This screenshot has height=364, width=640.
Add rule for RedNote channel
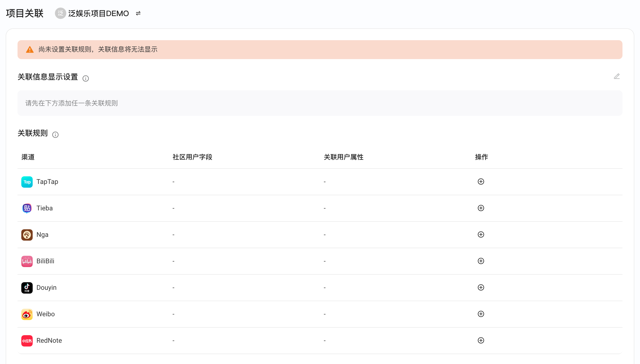point(480,341)
